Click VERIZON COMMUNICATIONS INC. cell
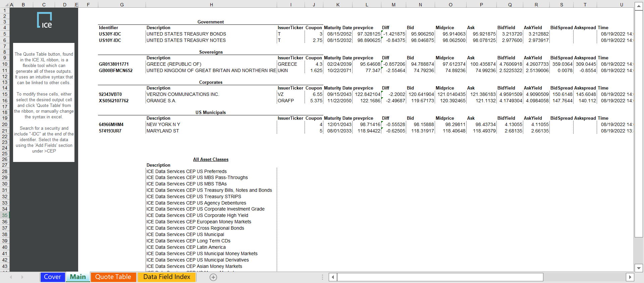The width and height of the screenshot is (644, 283). pos(211,94)
